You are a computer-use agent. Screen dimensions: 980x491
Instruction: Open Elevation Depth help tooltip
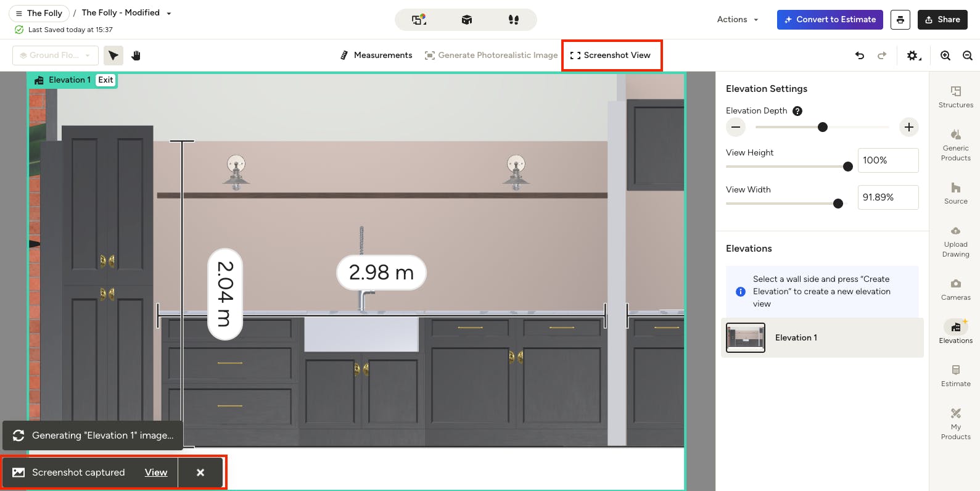pos(797,111)
